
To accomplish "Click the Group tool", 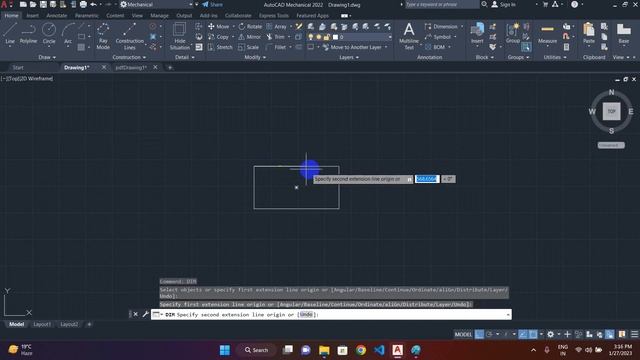I will pyautogui.click(x=513, y=33).
